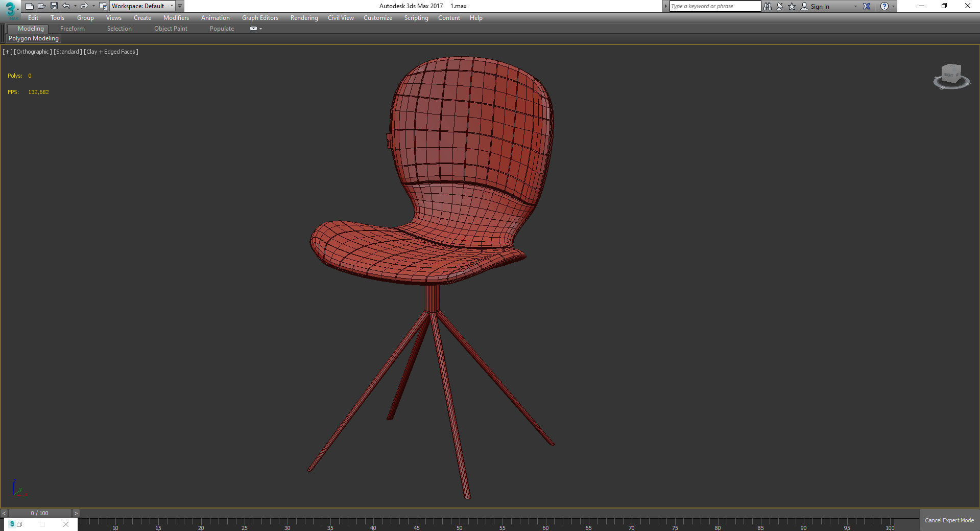
Task: Open the redo history dropdown arrow
Action: tap(93, 6)
